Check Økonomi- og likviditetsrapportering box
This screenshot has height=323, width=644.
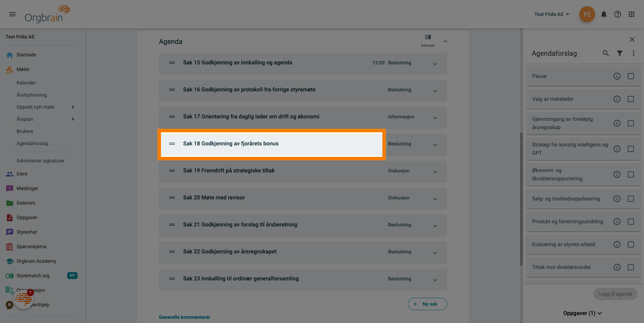tap(631, 174)
